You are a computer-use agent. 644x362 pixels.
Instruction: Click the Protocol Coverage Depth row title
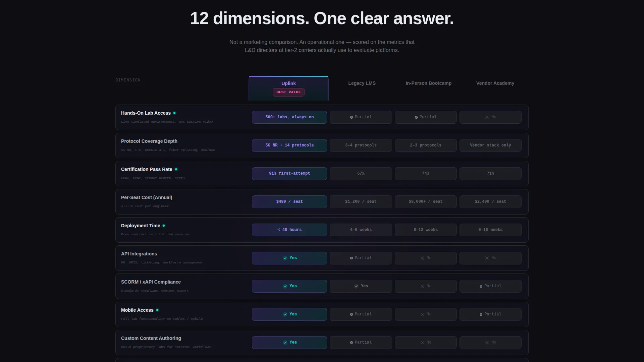point(149,141)
